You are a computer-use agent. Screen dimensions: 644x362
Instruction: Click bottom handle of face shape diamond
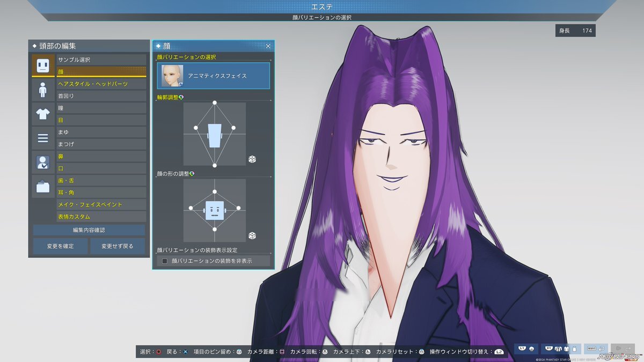click(x=215, y=229)
